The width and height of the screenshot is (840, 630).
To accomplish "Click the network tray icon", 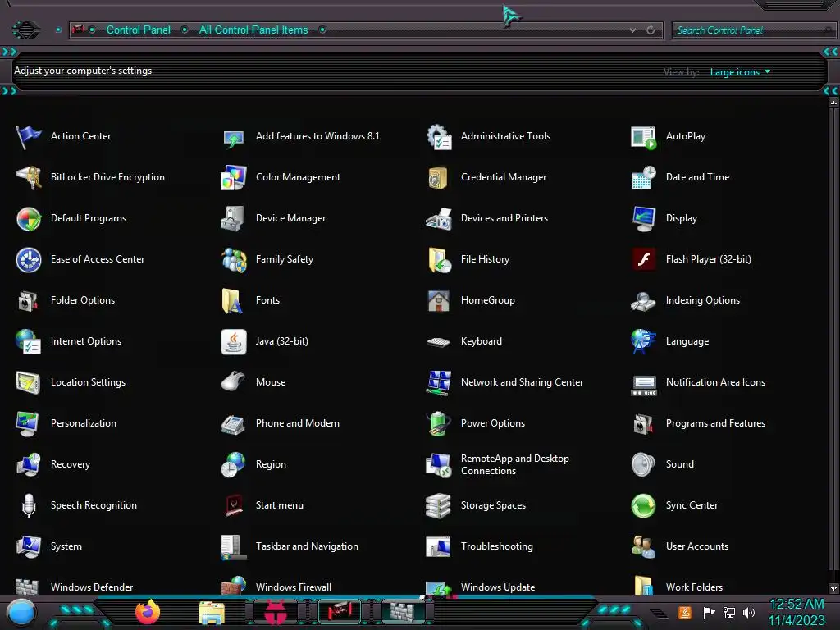I will tap(729, 612).
